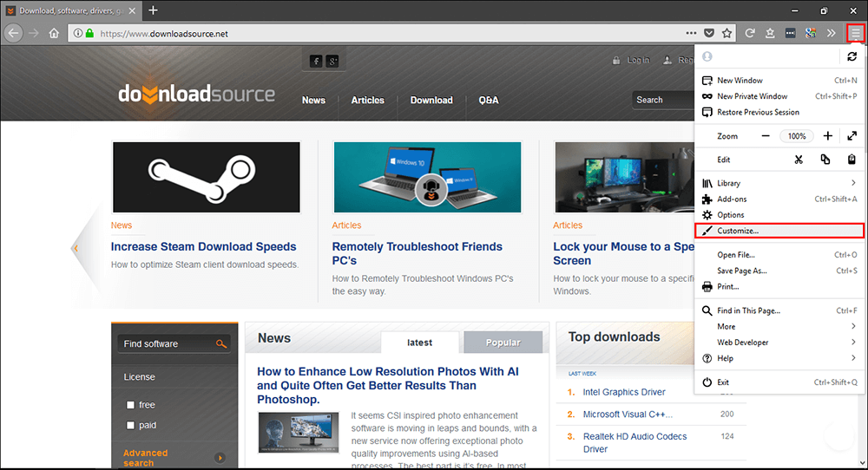Select New Window menu item
This screenshot has width=868, height=470.
[x=779, y=80]
